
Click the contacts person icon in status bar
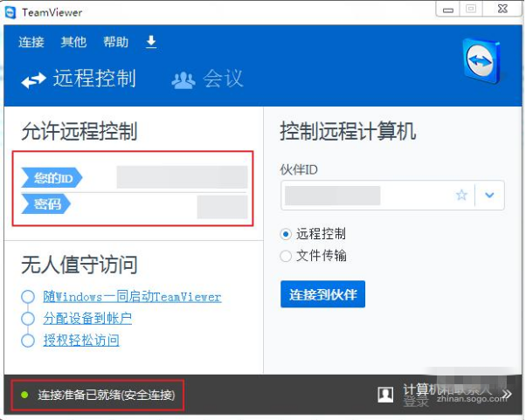point(385,395)
